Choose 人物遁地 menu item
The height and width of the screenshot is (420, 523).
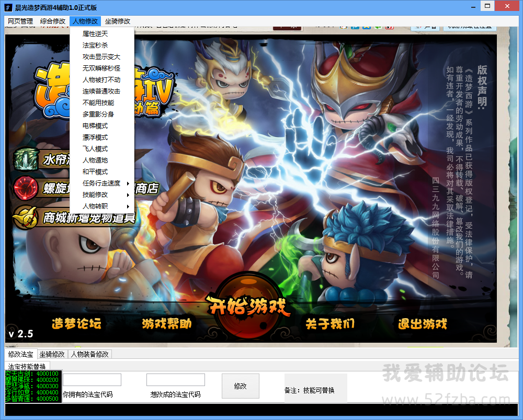tap(102, 160)
